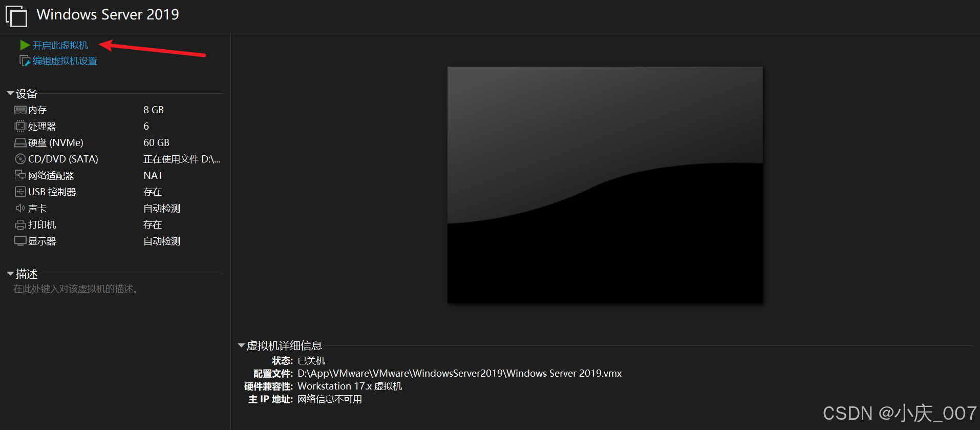Click the 已关机 status value
Screen dimensions: 980x430
[311, 360]
